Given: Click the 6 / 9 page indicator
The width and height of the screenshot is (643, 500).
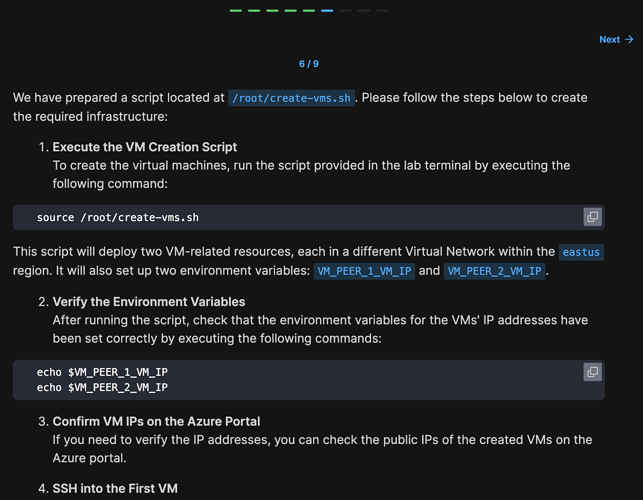Looking at the screenshot, I should tap(309, 64).
